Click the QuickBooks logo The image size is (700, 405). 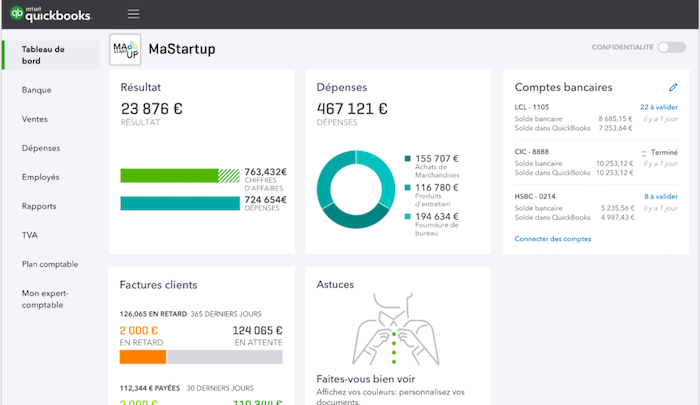(x=50, y=14)
